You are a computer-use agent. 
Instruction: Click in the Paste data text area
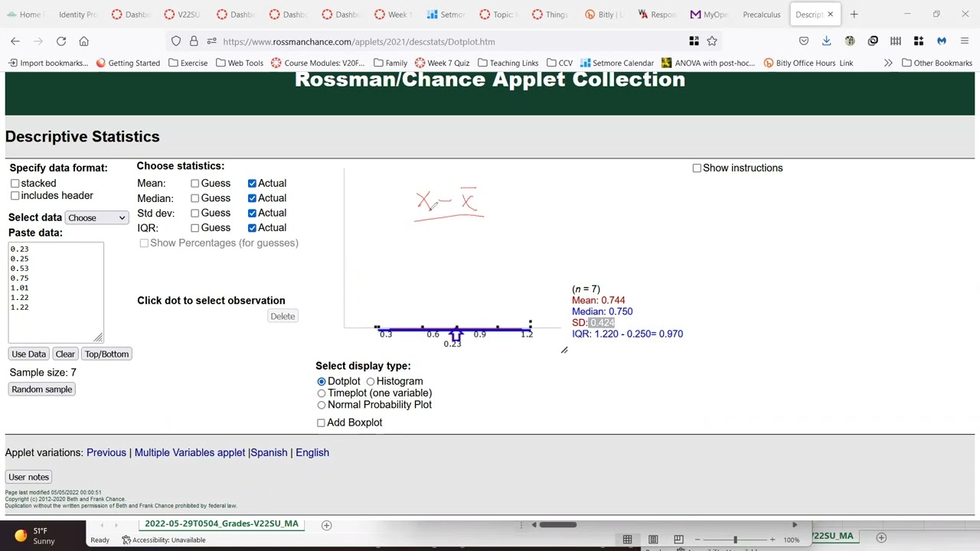click(x=56, y=292)
